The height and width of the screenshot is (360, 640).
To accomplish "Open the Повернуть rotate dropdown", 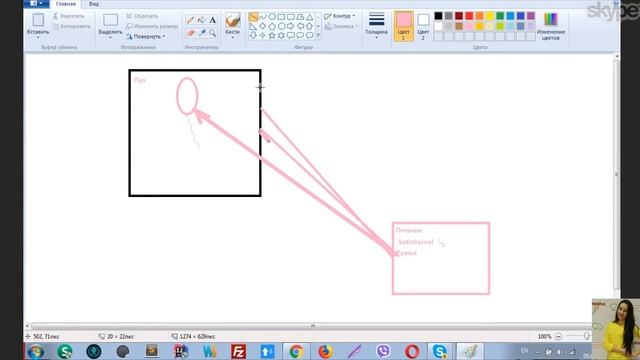I will tap(146, 36).
